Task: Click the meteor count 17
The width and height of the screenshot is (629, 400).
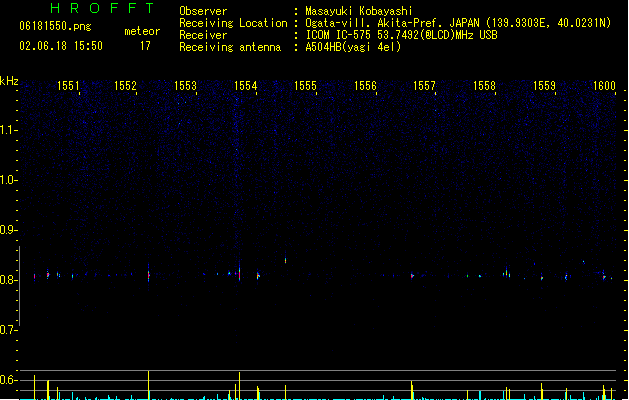Action: click(145, 46)
